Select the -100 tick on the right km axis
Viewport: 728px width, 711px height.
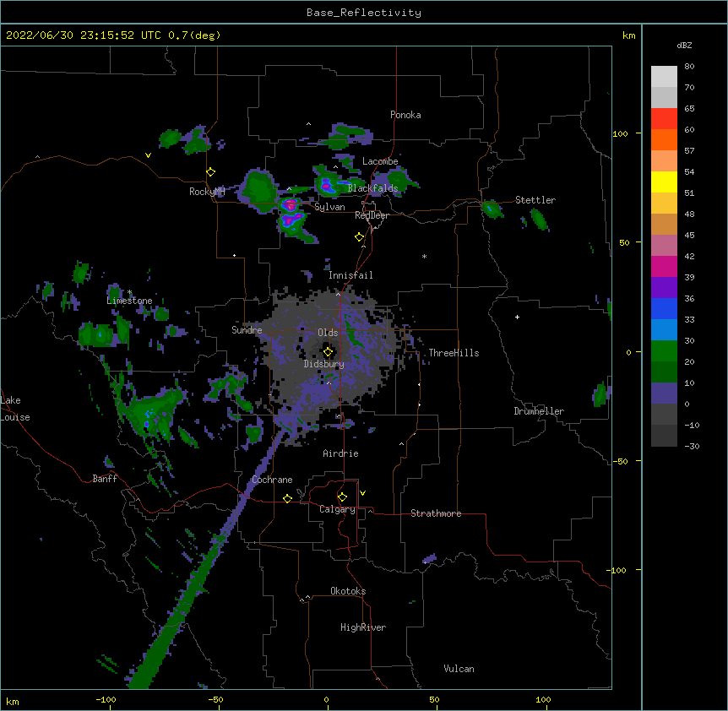click(x=617, y=570)
